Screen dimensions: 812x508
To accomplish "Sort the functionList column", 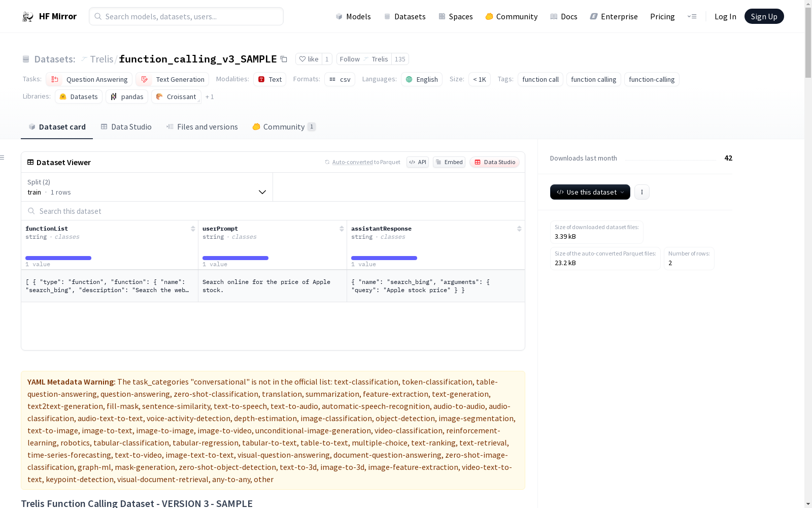I will coord(193,229).
